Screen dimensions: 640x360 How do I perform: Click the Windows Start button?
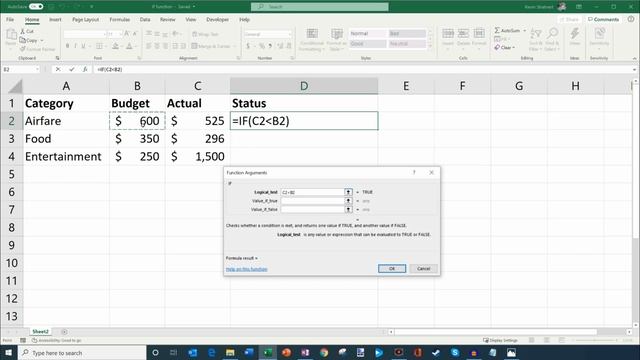(8, 353)
